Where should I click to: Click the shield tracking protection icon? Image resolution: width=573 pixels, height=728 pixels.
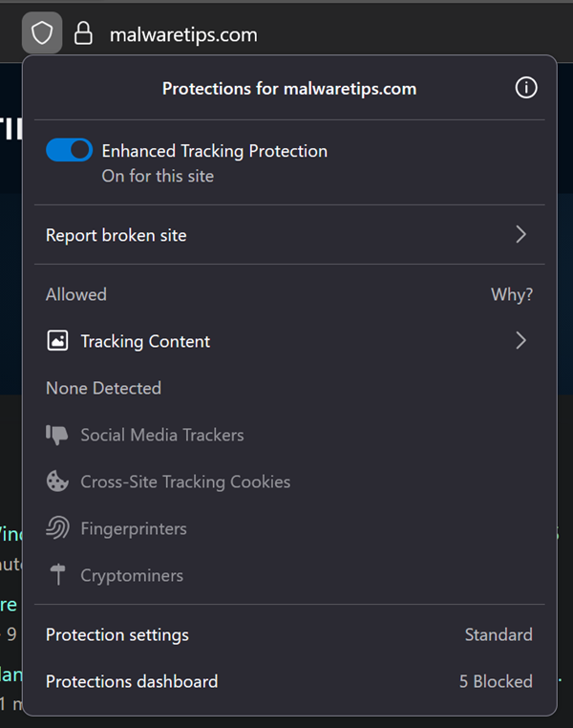pos(42,33)
